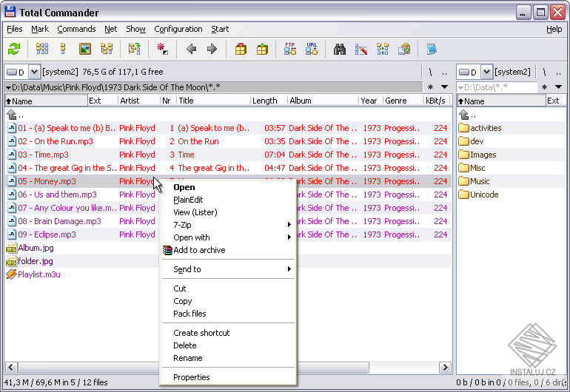Click copy names to clipboard icon
The width and height of the screenshot is (570, 392).
click(404, 49)
